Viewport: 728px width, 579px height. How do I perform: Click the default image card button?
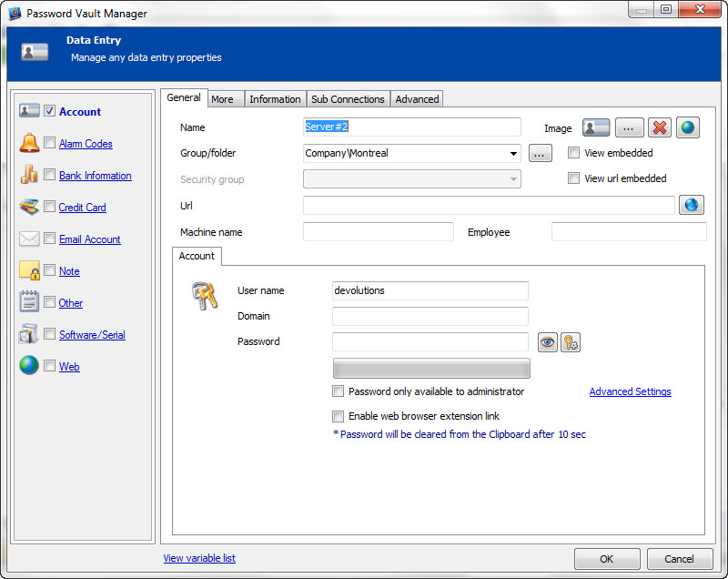[596, 127]
